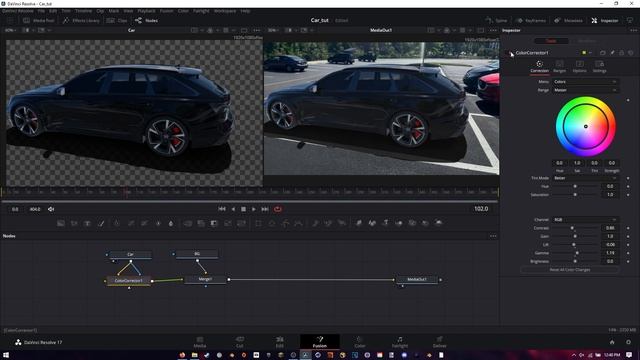Select the BG node

click(197, 254)
